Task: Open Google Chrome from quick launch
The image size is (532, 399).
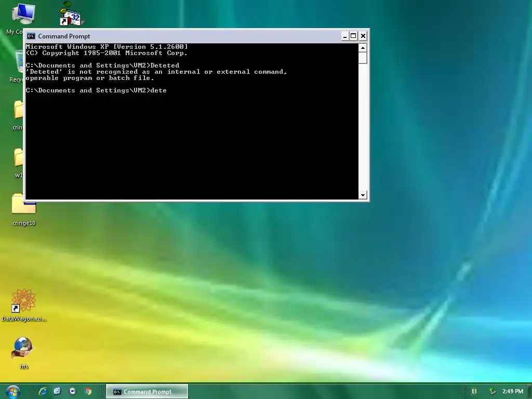Action: click(x=88, y=392)
